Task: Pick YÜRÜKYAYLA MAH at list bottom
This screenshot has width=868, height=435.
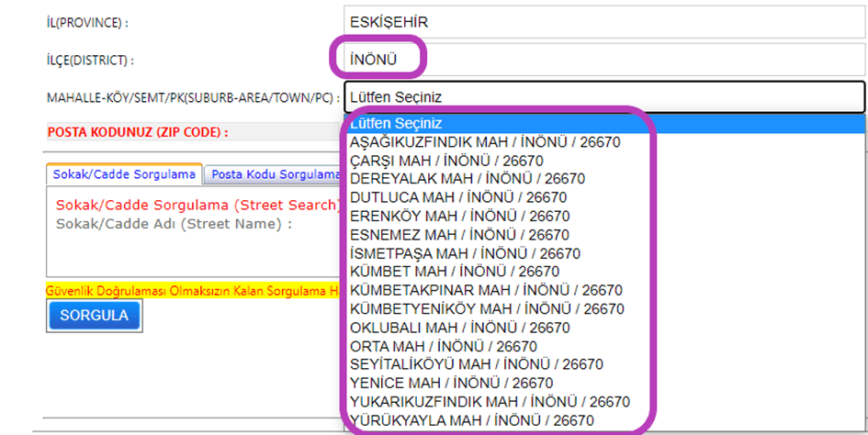Action: (x=471, y=420)
